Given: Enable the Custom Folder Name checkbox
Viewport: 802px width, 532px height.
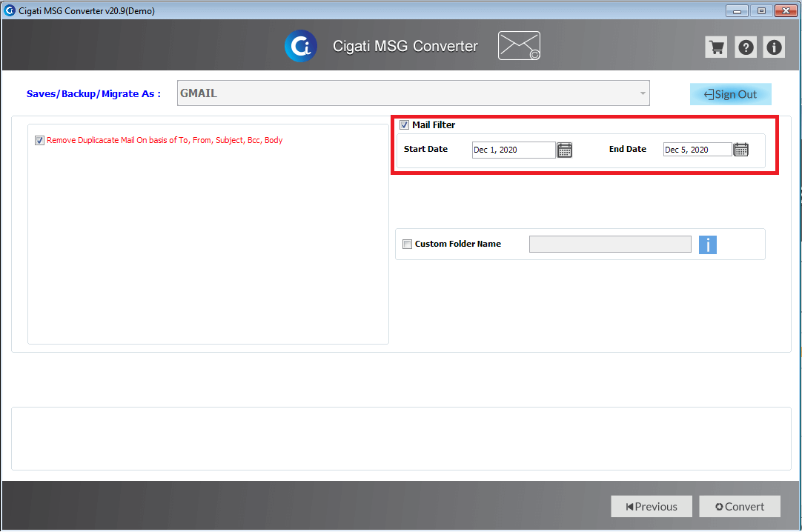Looking at the screenshot, I should tap(407, 245).
